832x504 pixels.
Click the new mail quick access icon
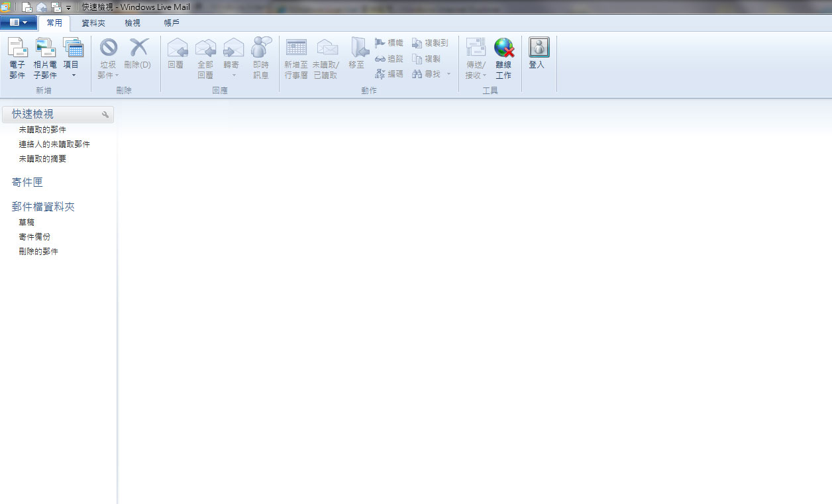(27, 7)
